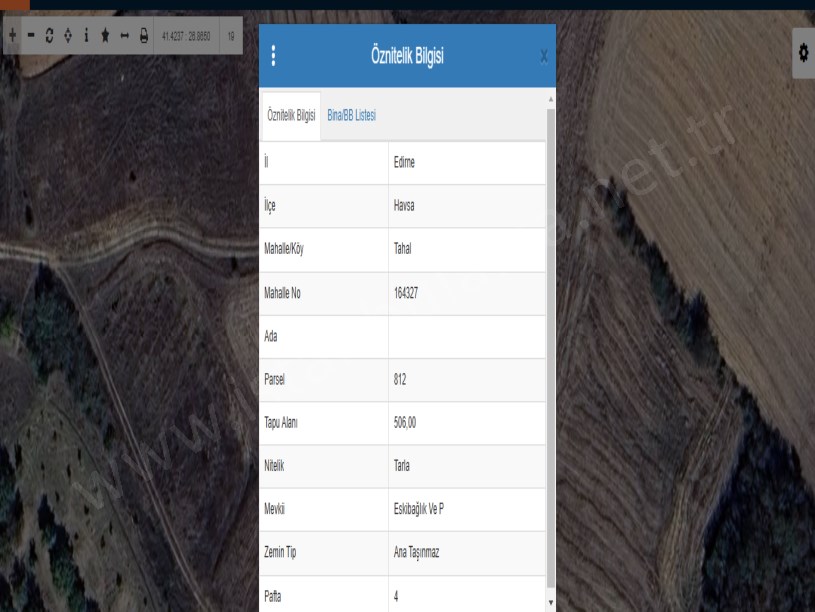Switch to the Bina/BB Listesi tab
This screenshot has height=612, width=815.
[x=351, y=116]
